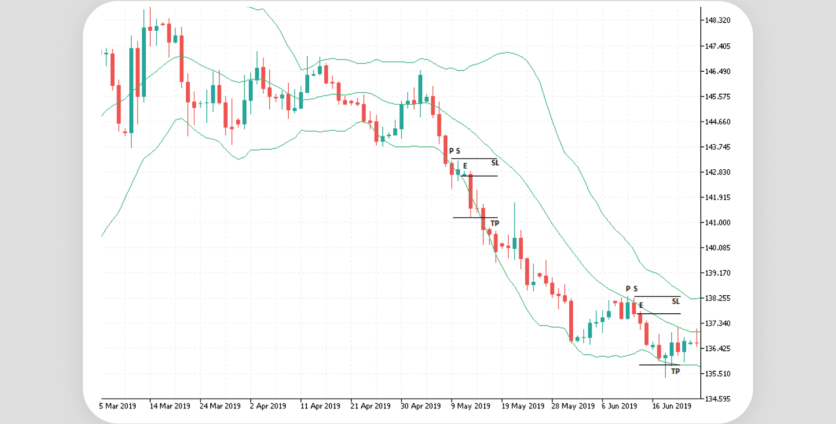Click the 146.490 price axis label
836x424 pixels.
(719, 72)
